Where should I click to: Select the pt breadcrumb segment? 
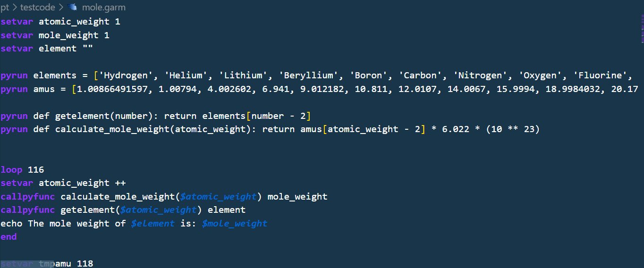coord(5,7)
